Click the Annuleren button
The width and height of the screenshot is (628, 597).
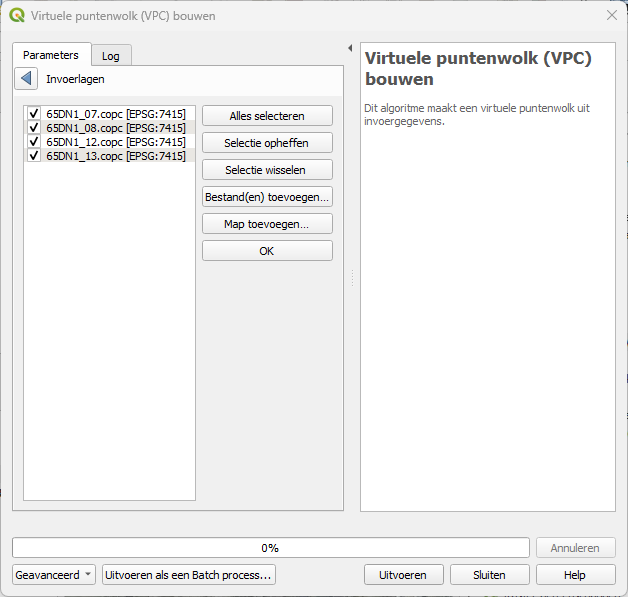coord(576,548)
